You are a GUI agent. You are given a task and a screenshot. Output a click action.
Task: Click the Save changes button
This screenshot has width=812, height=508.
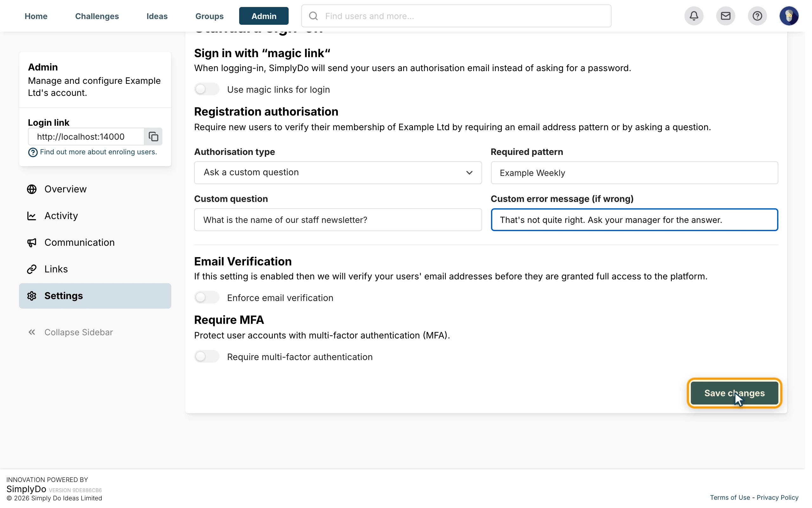tap(735, 393)
